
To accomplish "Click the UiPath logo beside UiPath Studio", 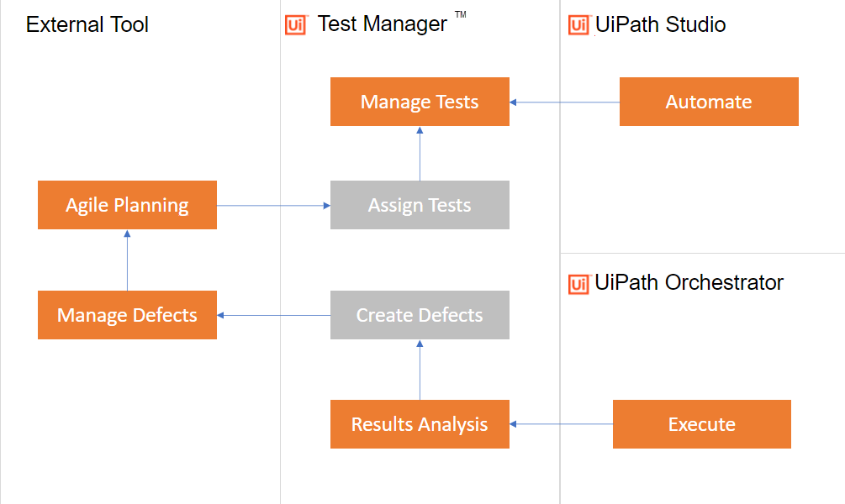I will point(578,25).
